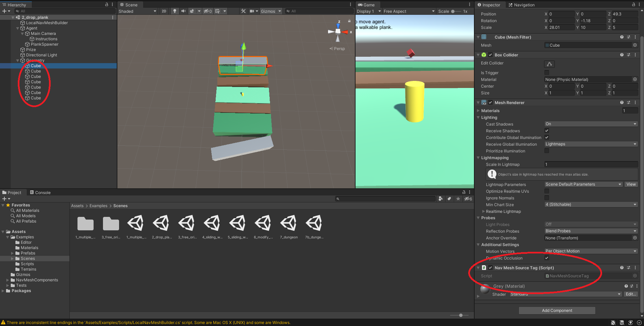644x326 pixels.
Task: Open Mesh Renderer kebab menu
Action: point(635,102)
